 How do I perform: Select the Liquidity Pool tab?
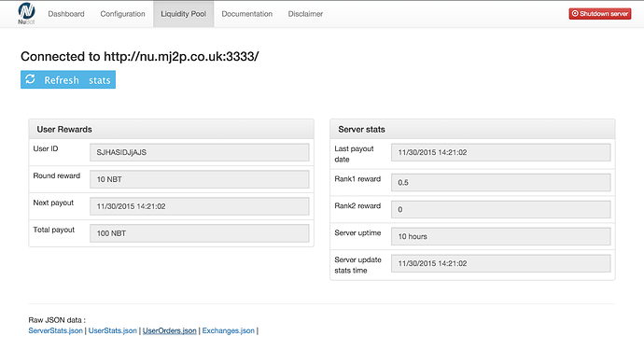[x=184, y=14]
